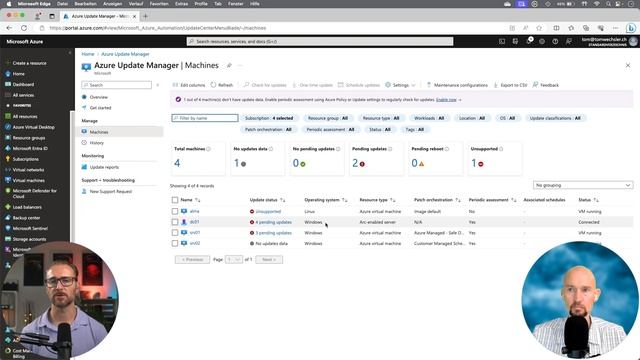
Task: Open the 3 pending updates link for srv01
Action: click(x=273, y=233)
